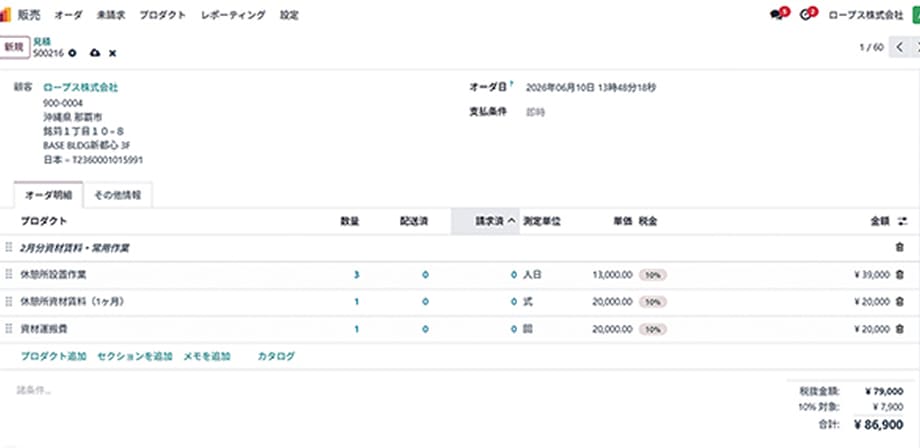
Task: Grab drag handle of 休憩所設置作業 row
Action: pyautogui.click(x=8, y=274)
